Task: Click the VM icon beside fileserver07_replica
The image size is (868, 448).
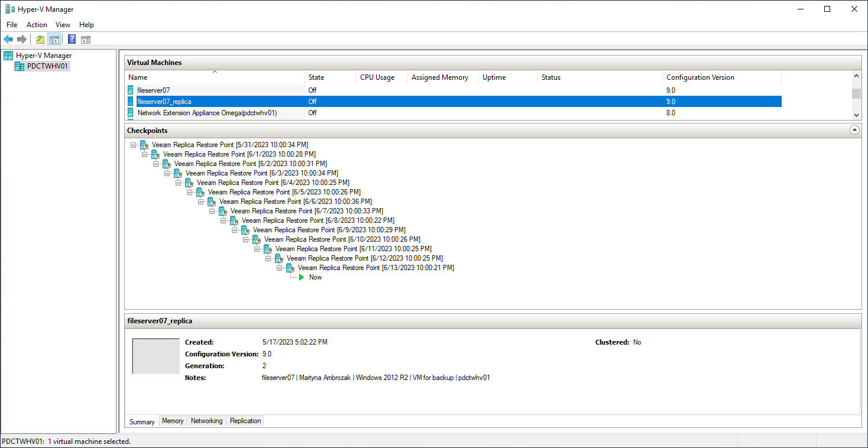Action: (x=131, y=102)
